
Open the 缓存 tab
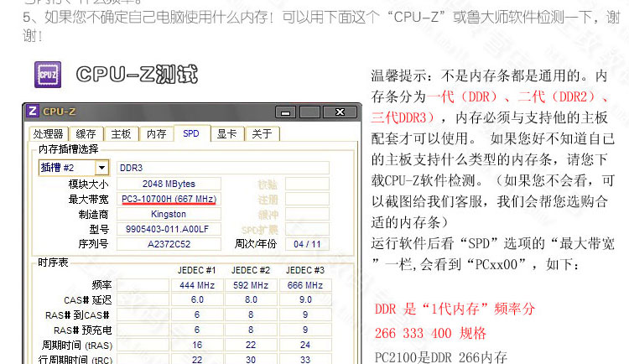click(86, 134)
